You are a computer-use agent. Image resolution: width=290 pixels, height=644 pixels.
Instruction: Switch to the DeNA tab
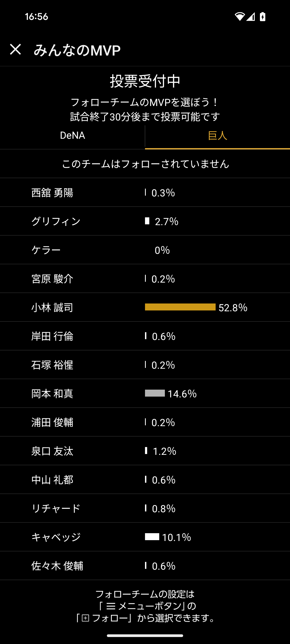click(x=73, y=136)
